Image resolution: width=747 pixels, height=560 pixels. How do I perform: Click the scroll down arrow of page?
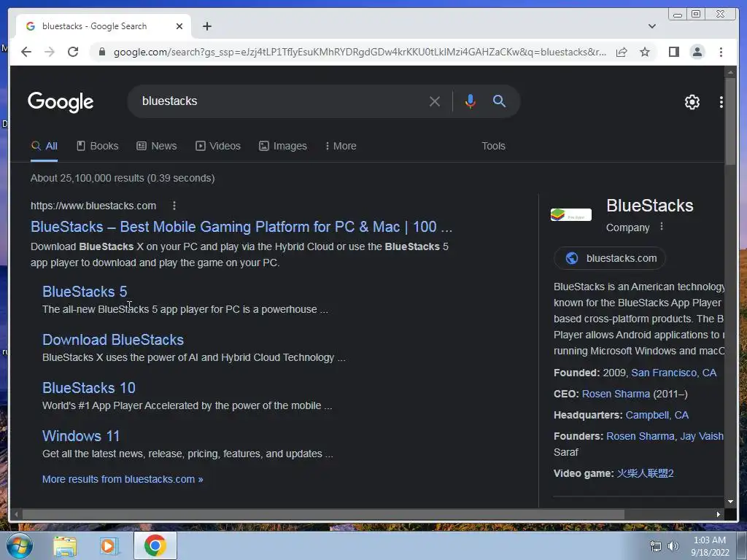coord(730,502)
